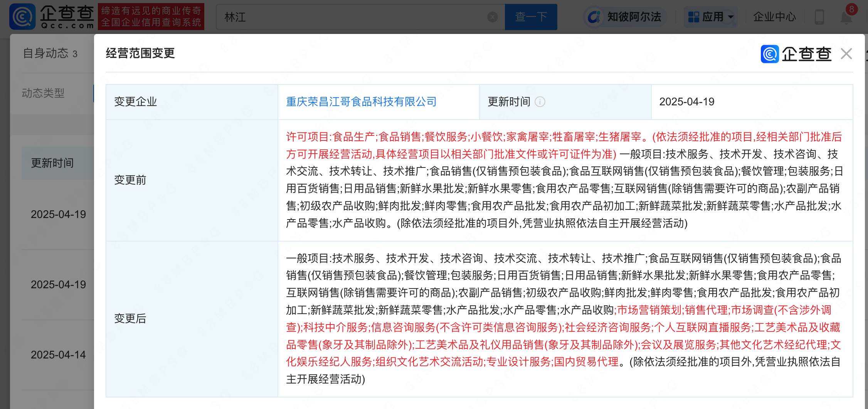
Task: Expand the 应用 dropdown menu
Action: pos(711,17)
